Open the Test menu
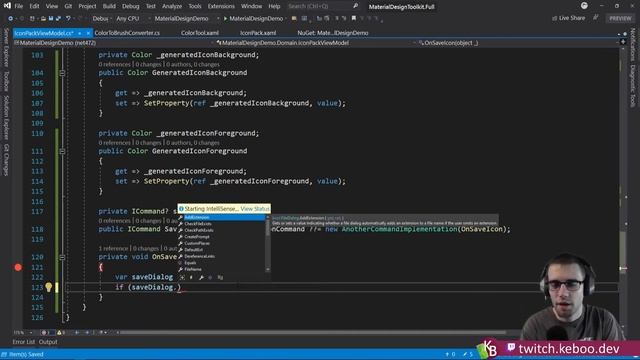640x360 pixels. pos(151,6)
